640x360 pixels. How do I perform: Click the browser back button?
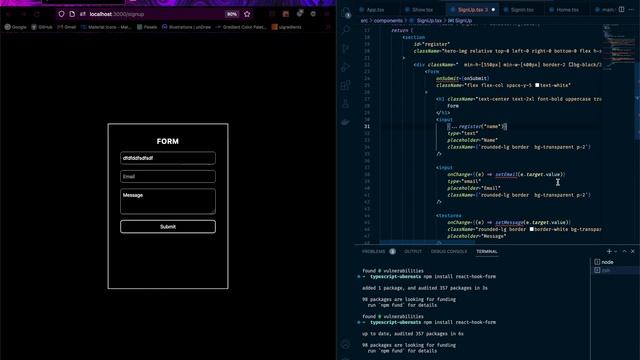coord(8,14)
